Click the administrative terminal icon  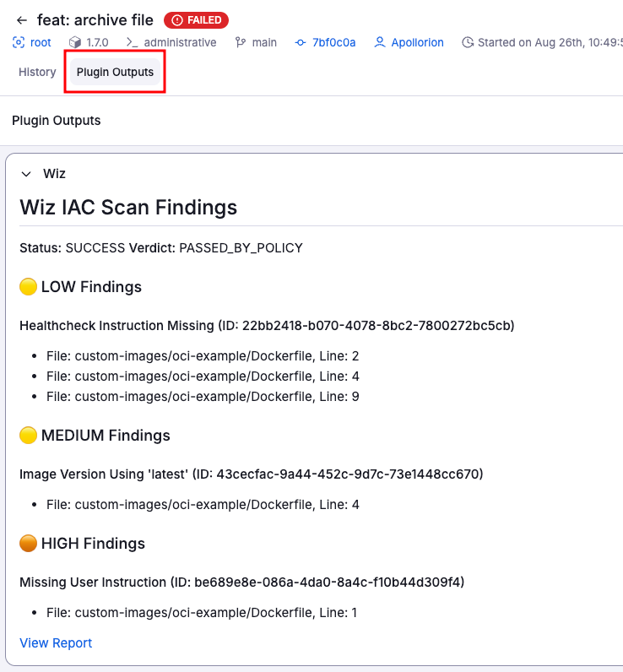[132, 42]
